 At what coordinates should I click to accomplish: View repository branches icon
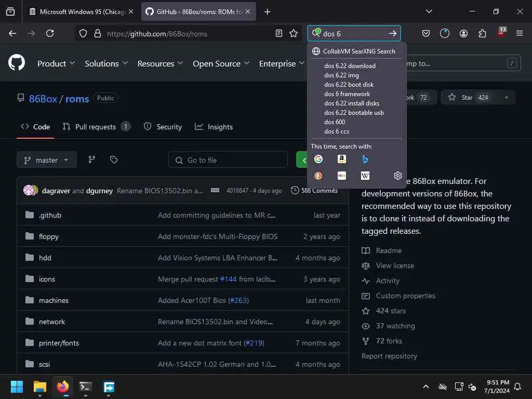coord(91,159)
